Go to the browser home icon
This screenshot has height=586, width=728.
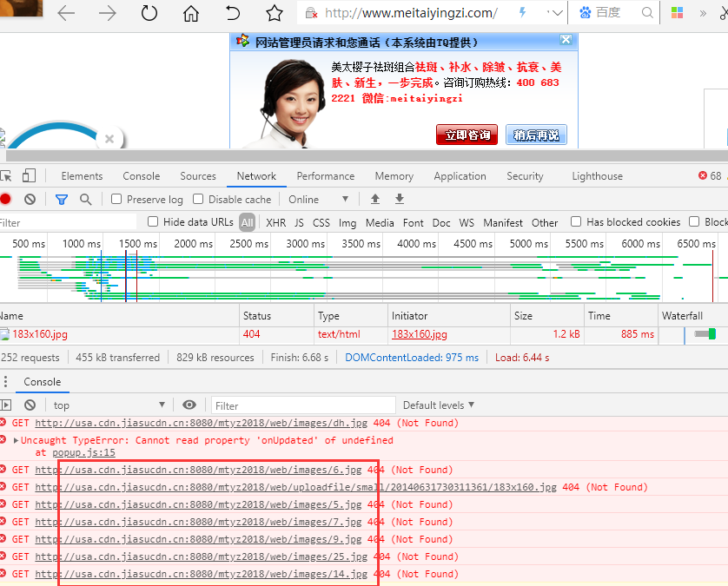tap(190, 13)
